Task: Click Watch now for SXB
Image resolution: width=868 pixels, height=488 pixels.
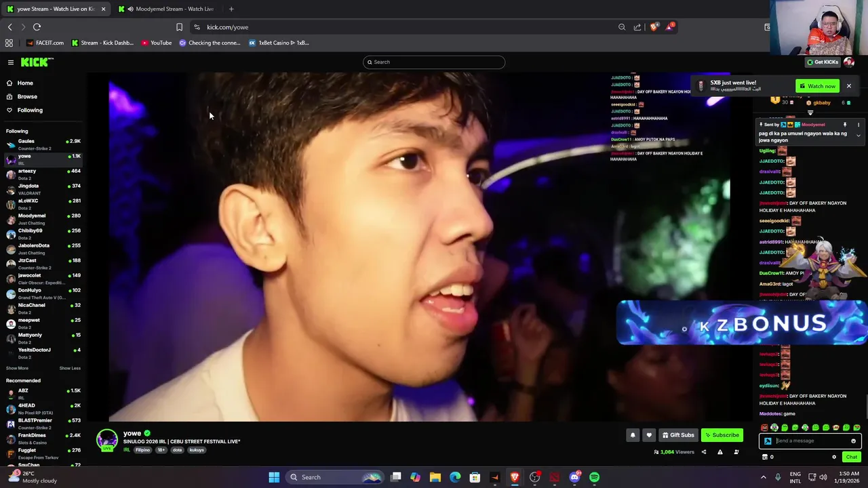Action: (817, 86)
